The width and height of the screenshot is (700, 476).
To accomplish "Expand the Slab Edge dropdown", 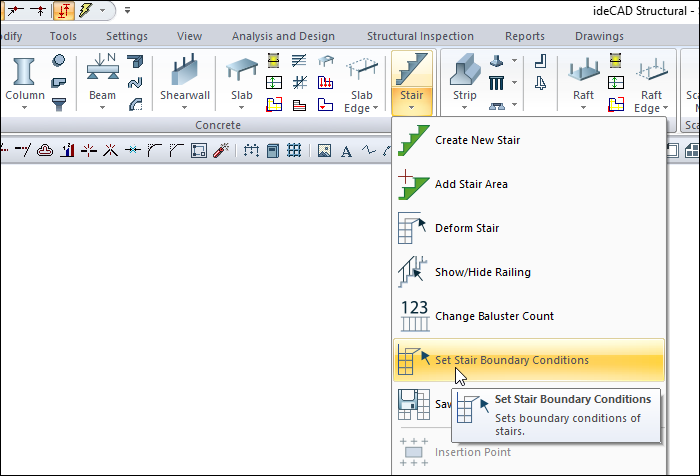I will tap(360, 102).
